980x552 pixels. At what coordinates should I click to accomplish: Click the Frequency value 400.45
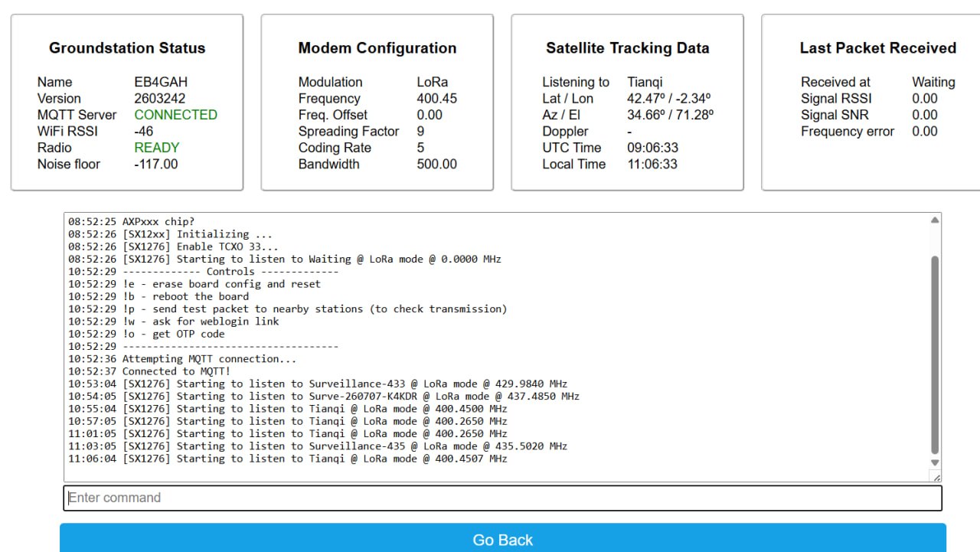point(437,99)
